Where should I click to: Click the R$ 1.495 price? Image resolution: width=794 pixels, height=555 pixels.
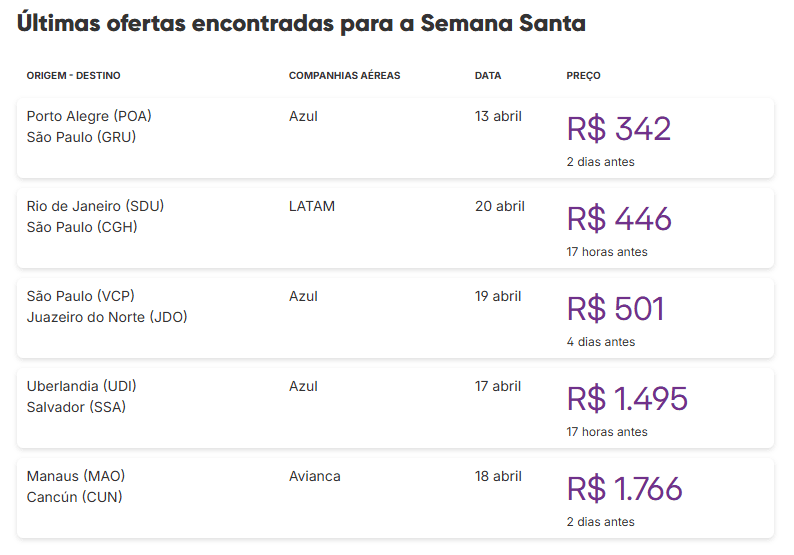pyautogui.click(x=627, y=399)
